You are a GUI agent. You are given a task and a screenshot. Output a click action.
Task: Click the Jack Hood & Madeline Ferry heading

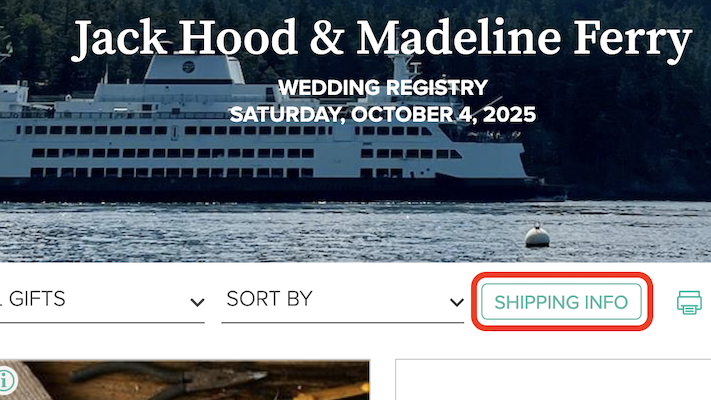[382, 39]
